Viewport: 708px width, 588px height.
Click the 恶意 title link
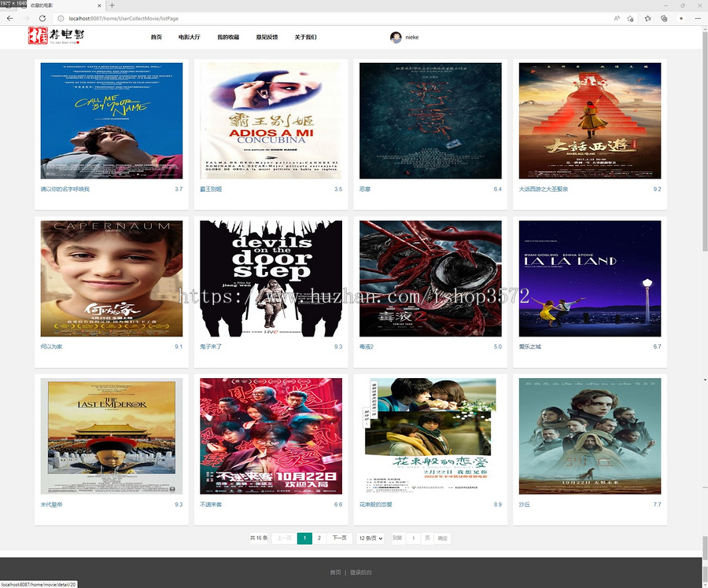(x=365, y=189)
